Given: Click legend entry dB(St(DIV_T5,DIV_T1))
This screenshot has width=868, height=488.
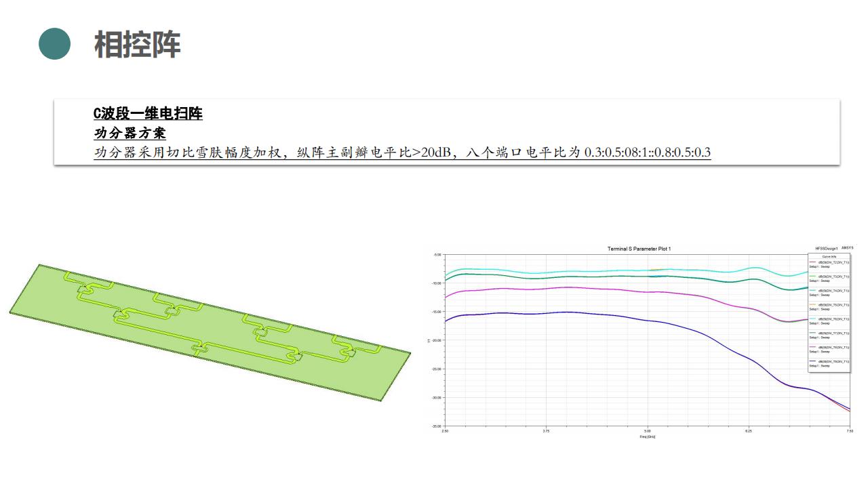Looking at the screenshot, I should pyautogui.click(x=833, y=305).
